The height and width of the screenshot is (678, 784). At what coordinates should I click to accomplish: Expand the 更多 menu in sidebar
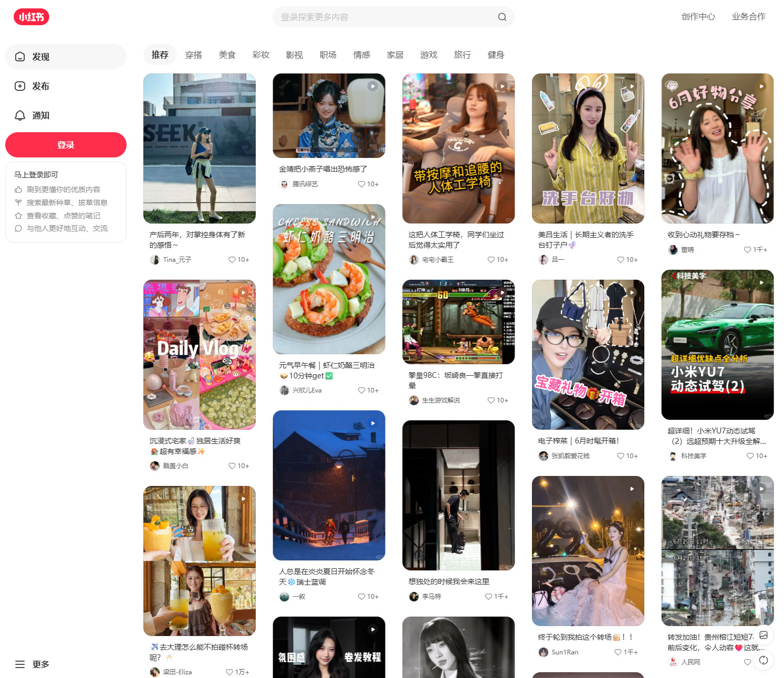pos(33,664)
